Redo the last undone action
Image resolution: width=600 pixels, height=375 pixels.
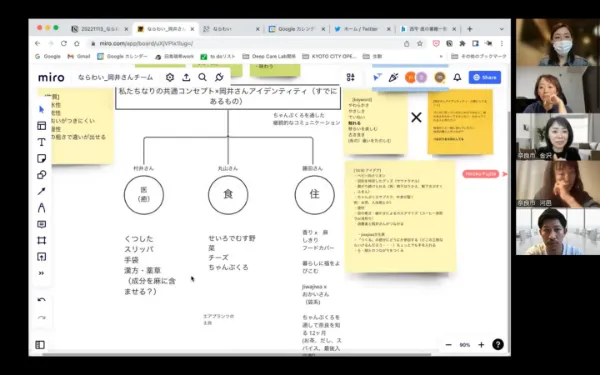(x=42, y=317)
